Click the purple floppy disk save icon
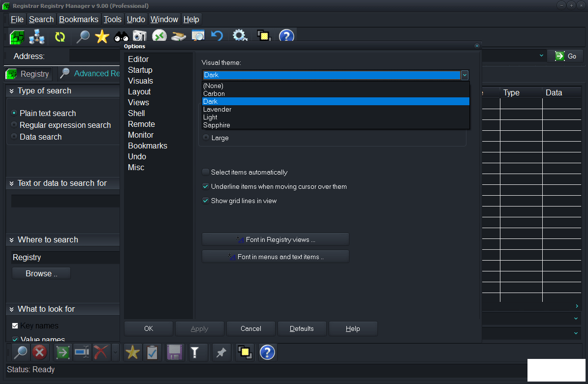The image size is (588, 384). pos(174,353)
